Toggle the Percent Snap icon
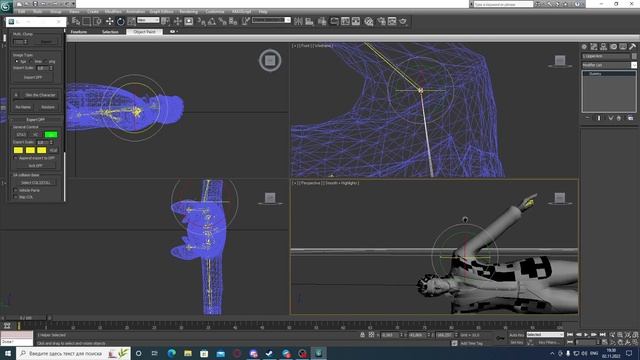Screen dimensions: 640x360 coord(222,21)
